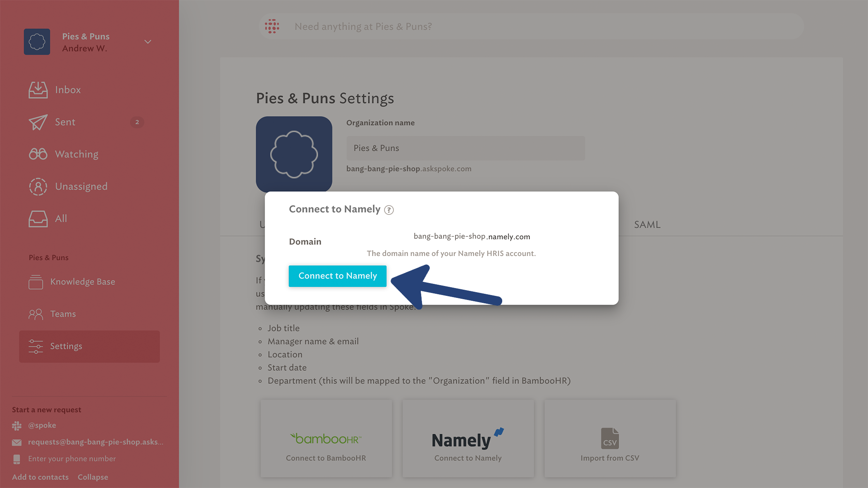868x488 pixels.
Task: Expand the Pies & Puns account dropdown
Action: click(148, 41)
